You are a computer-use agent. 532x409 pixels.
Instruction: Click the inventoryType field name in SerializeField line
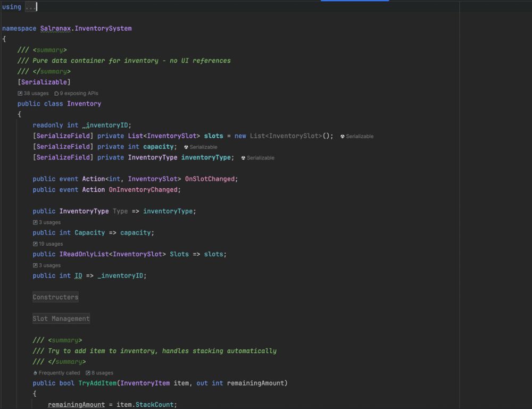[206, 157]
